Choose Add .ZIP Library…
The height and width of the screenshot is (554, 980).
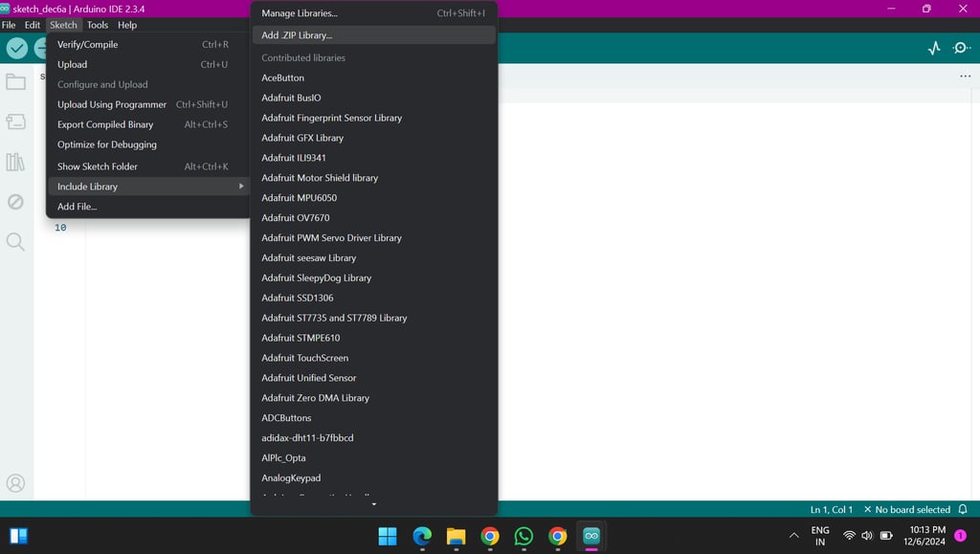(374, 35)
